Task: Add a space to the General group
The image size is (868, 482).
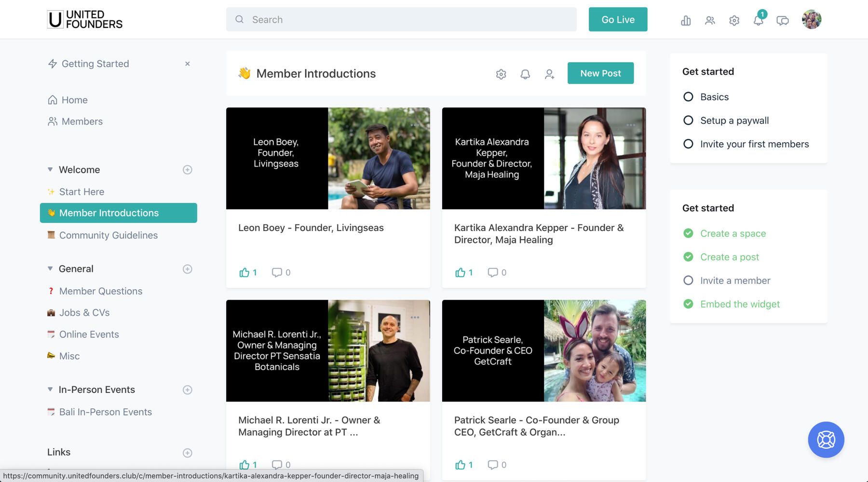Action: pyautogui.click(x=188, y=269)
